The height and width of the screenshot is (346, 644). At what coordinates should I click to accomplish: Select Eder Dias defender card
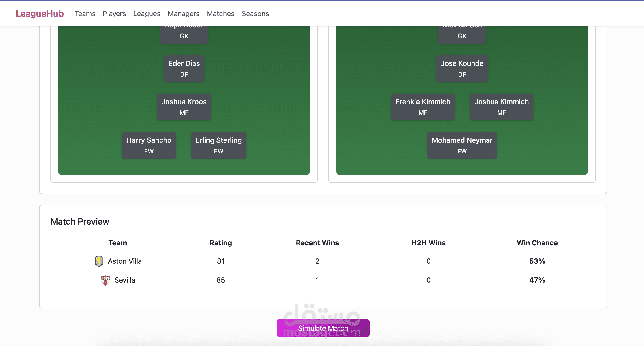pos(184,69)
